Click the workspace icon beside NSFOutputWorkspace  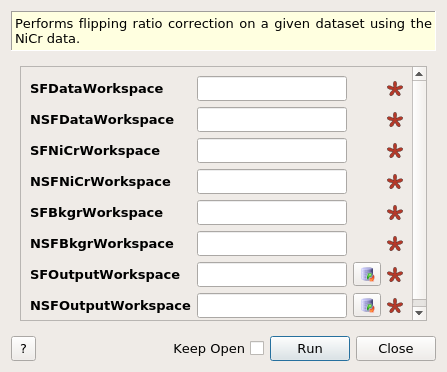[x=367, y=305]
